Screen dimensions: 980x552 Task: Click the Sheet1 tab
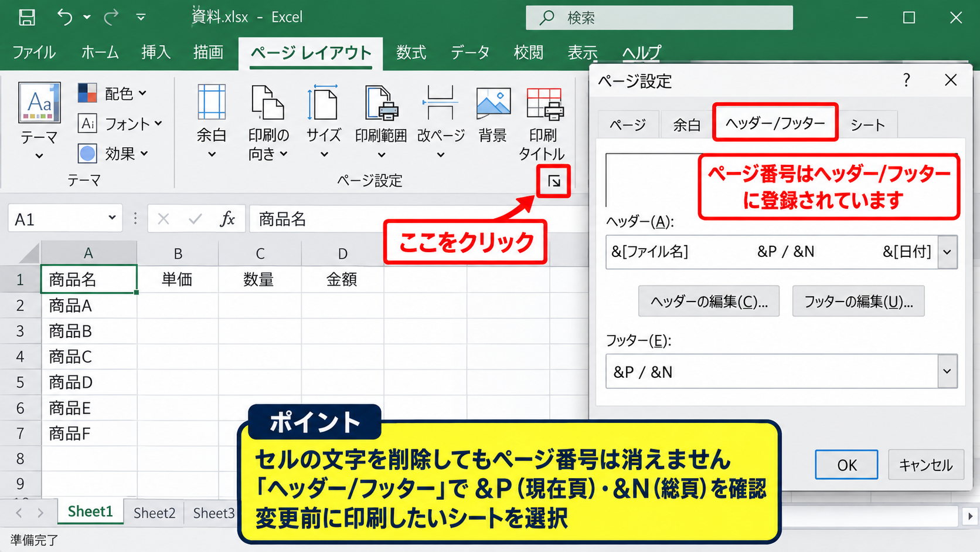click(x=90, y=512)
